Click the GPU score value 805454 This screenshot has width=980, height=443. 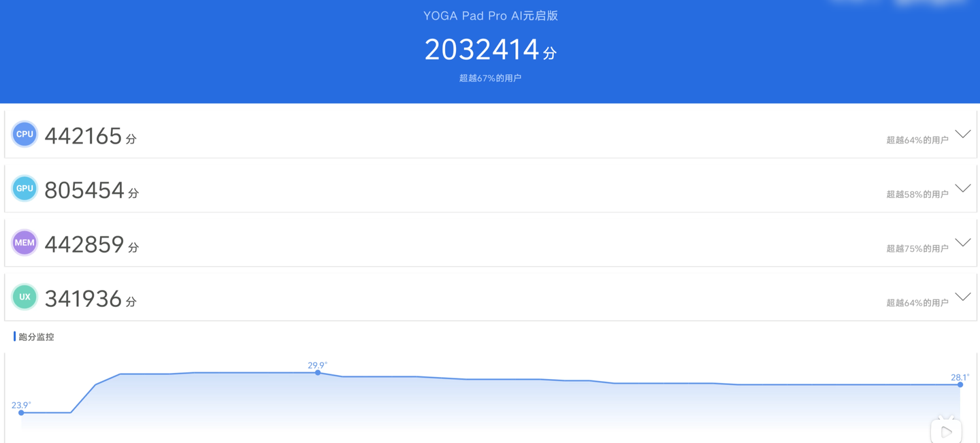84,191
